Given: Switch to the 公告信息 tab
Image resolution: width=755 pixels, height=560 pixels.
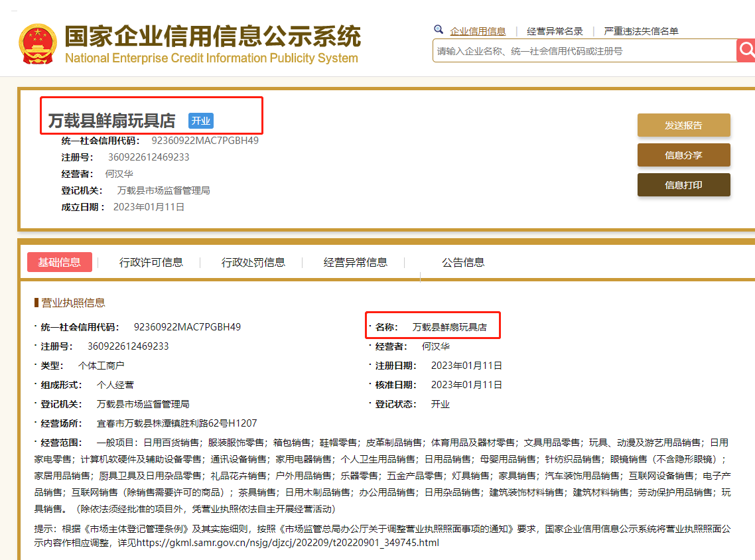Looking at the screenshot, I should point(463,262).
